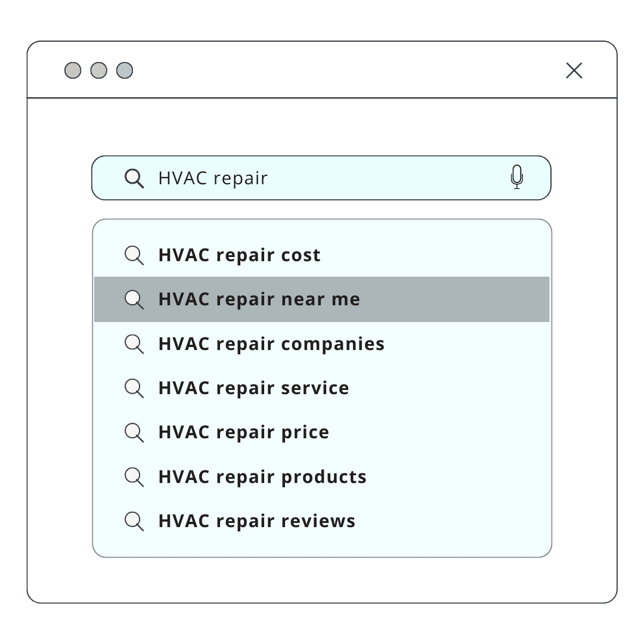Screen dimensions: 644x644
Task: Focus the HVAC repair search text field
Action: (321, 178)
